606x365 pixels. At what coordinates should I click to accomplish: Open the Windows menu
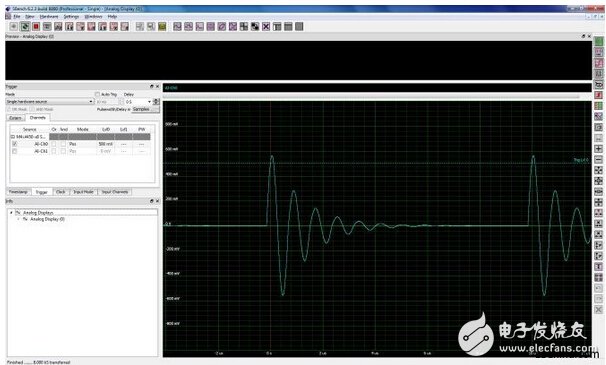pyautogui.click(x=93, y=17)
